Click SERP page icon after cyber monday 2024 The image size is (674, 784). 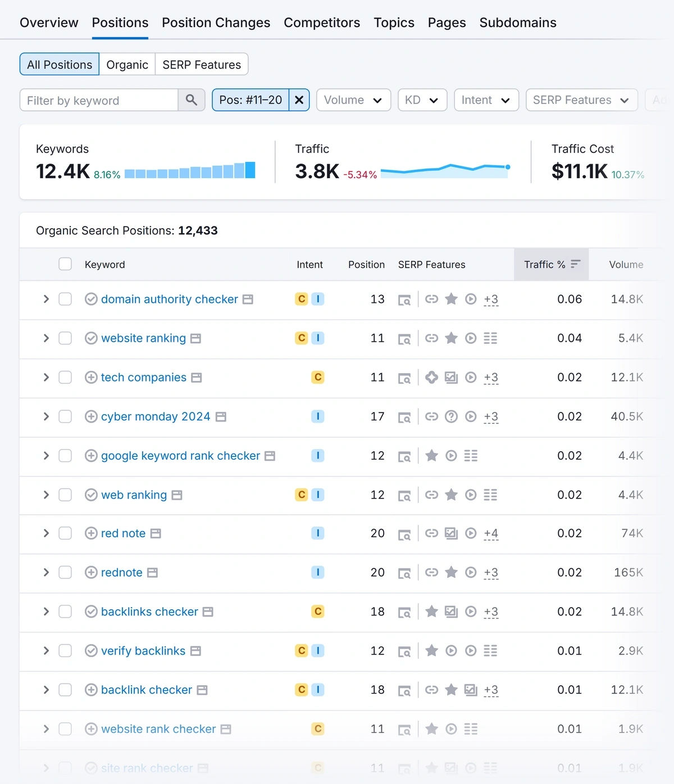(221, 417)
